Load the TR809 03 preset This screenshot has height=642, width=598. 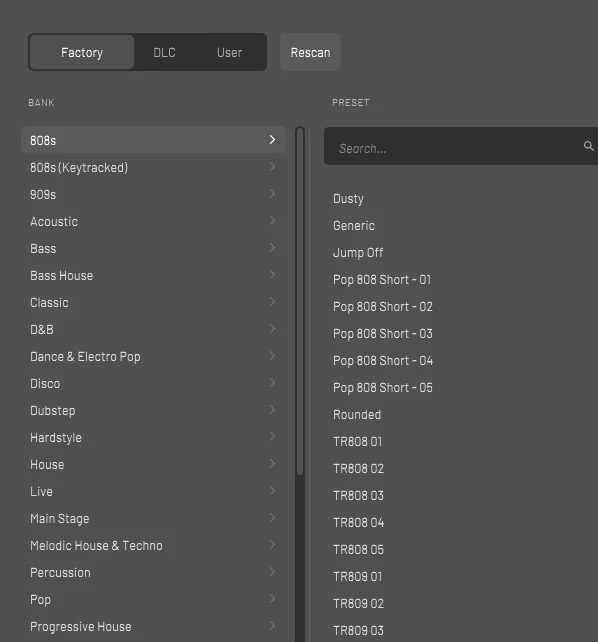pos(358,631)
